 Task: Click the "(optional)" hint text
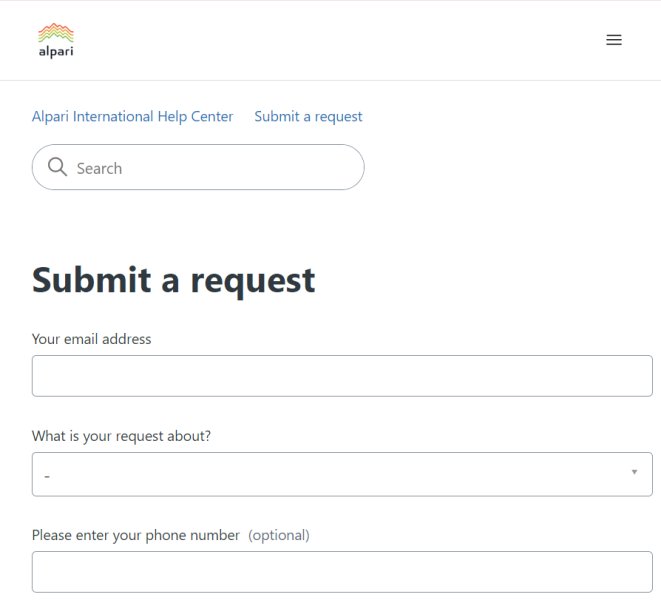(x=279, y=535)
